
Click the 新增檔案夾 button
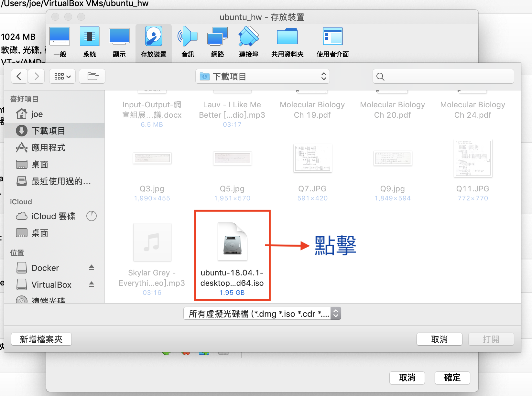pyautogui.click(x=41, y=339)
